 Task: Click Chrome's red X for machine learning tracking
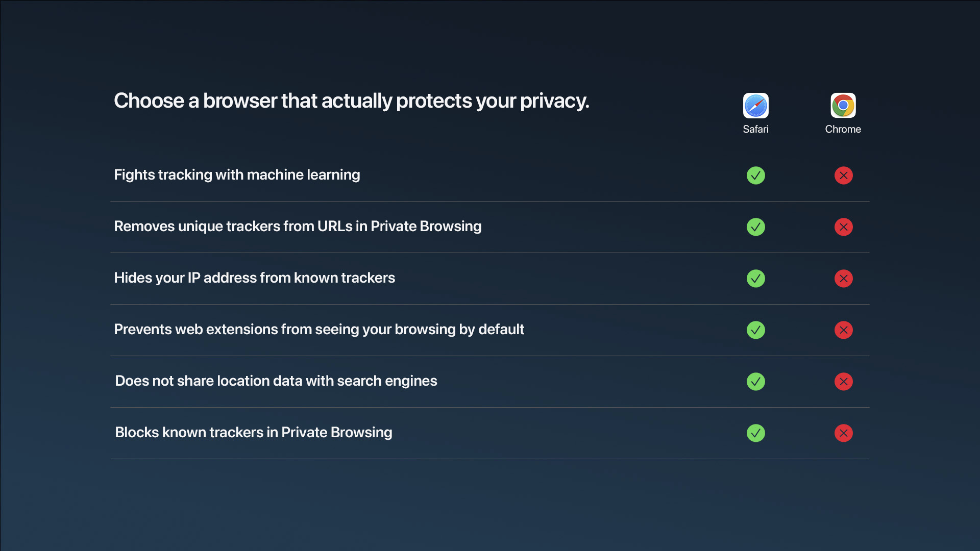click(843, 176)
